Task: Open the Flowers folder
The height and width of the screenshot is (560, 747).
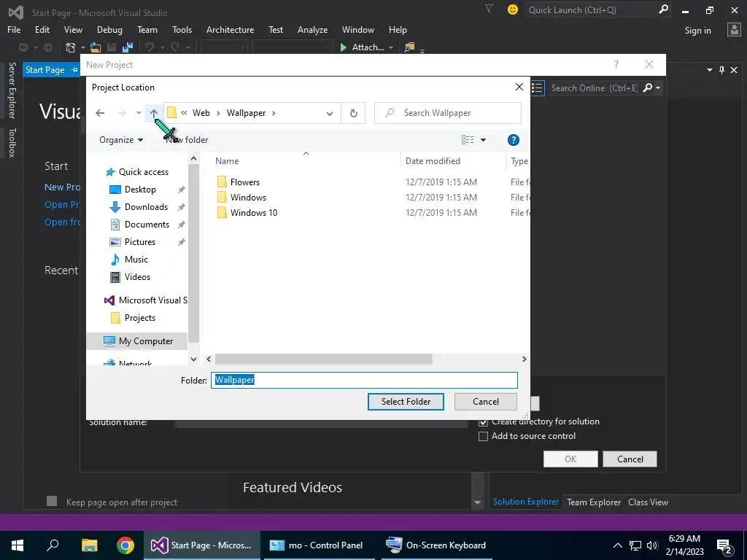Action: (245, 182)
